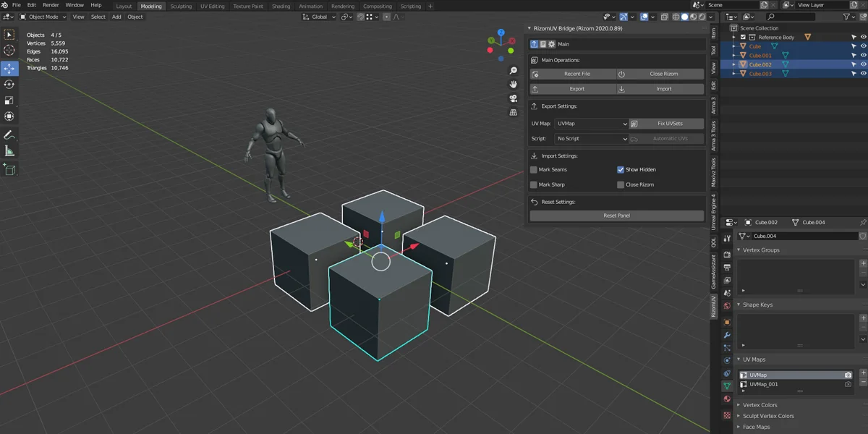The width and height of the screenshot is (868, 434).
Task: Collapse the UV Maps panel
Action: click(x=754, y=359)
